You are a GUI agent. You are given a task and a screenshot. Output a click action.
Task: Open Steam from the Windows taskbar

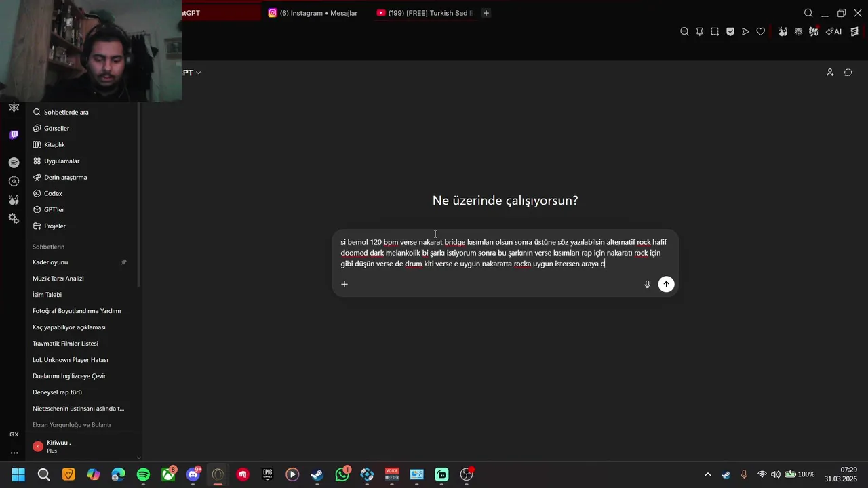click(x=317, y=474)
